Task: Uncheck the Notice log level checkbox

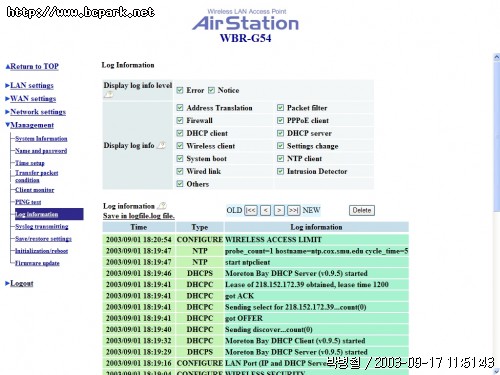Action: click(211, 90)
